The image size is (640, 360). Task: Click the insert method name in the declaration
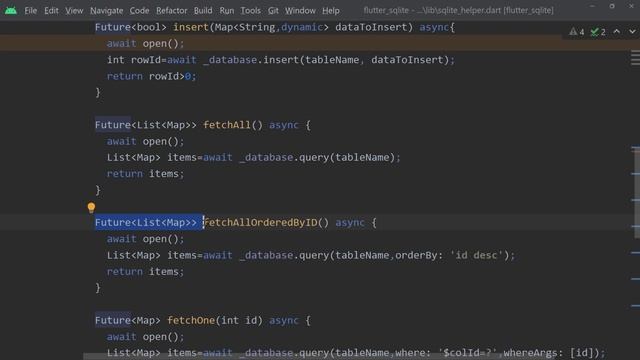tap(191, 27)
